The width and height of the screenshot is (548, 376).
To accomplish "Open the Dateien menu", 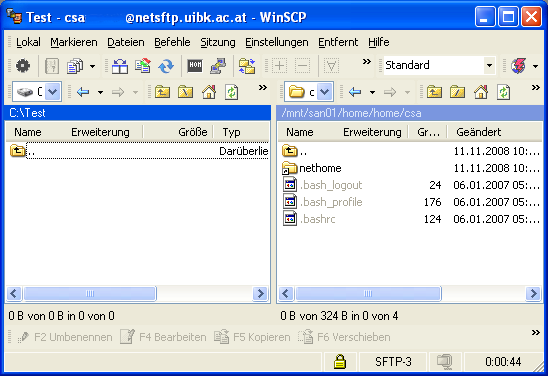I will [x=126, y=42].
